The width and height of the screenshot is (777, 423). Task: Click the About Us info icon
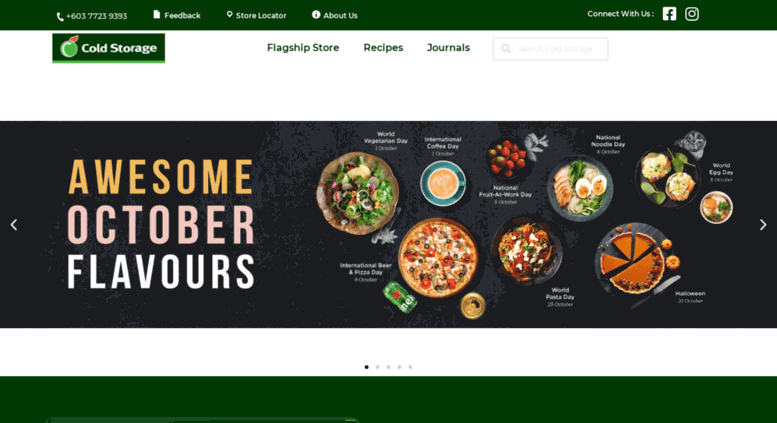[x=316, y=14]
